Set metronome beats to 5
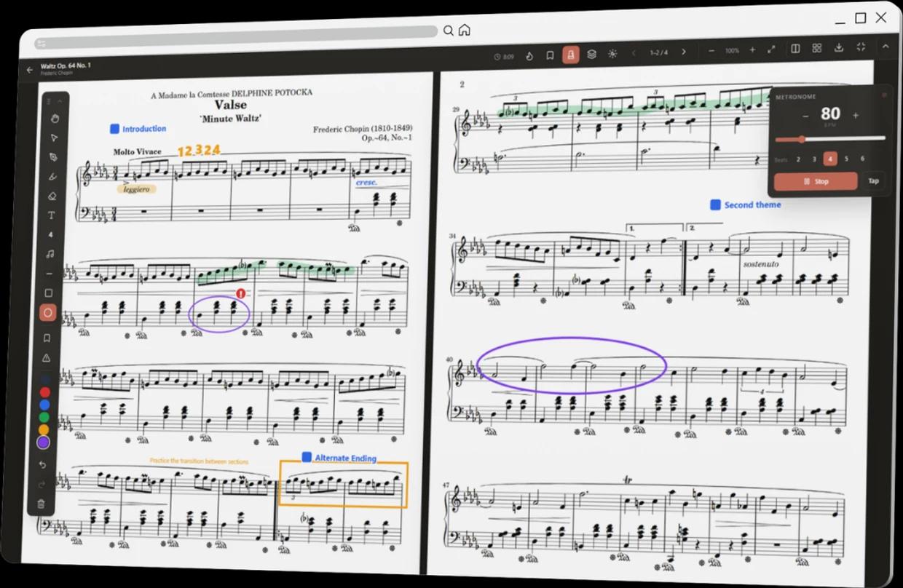Image resolution: width=903 pixels, height=588 pixels. (x=846, y=158)
